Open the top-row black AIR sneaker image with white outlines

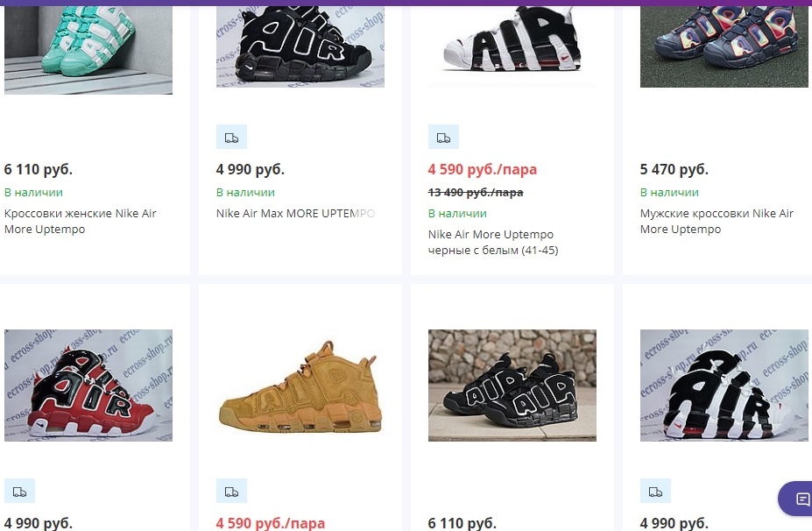pyautogui.click(x=300, y=44)
